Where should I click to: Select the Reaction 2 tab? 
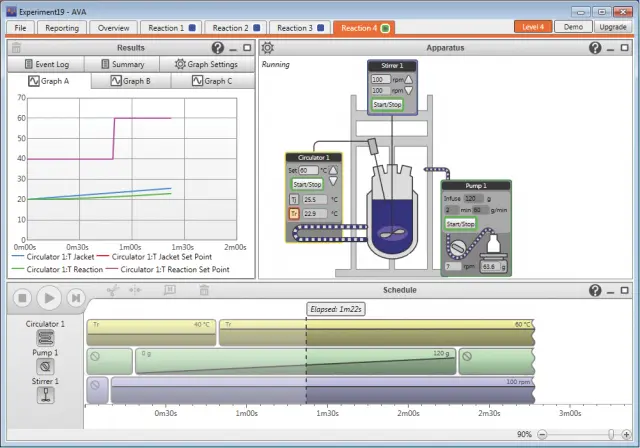click(x=236, y=28)
